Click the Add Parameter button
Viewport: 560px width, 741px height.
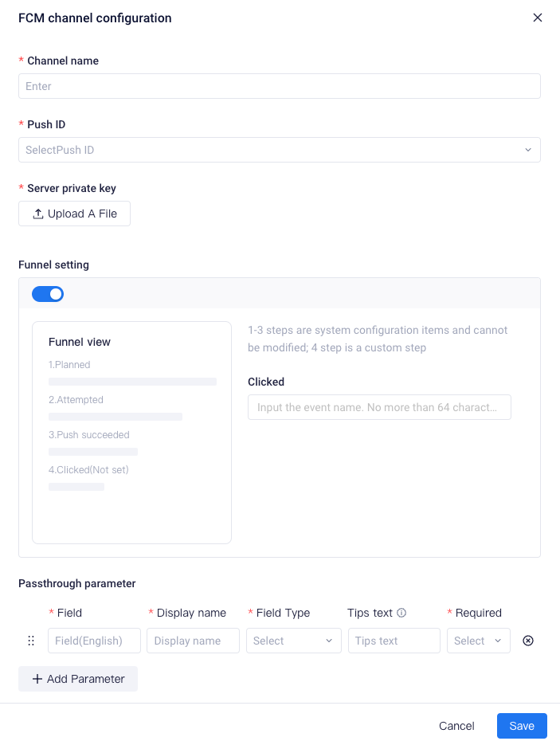pyautogui.click(x=77, y=678)
